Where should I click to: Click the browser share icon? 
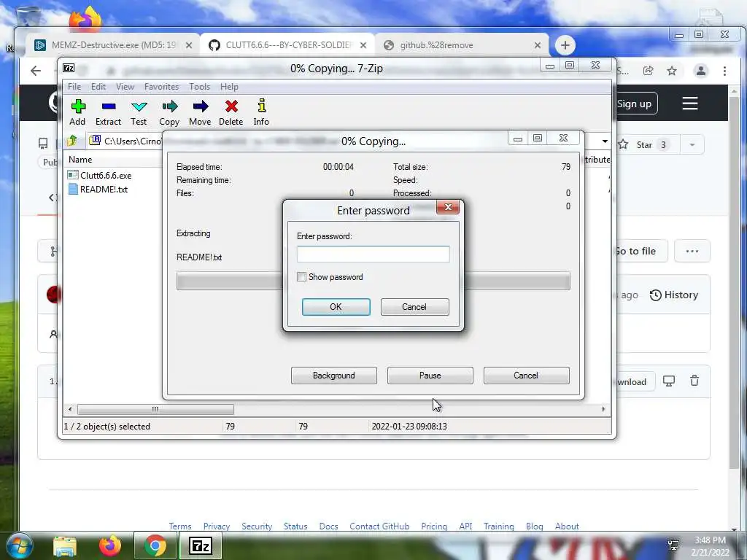click(x=648, y=71)
